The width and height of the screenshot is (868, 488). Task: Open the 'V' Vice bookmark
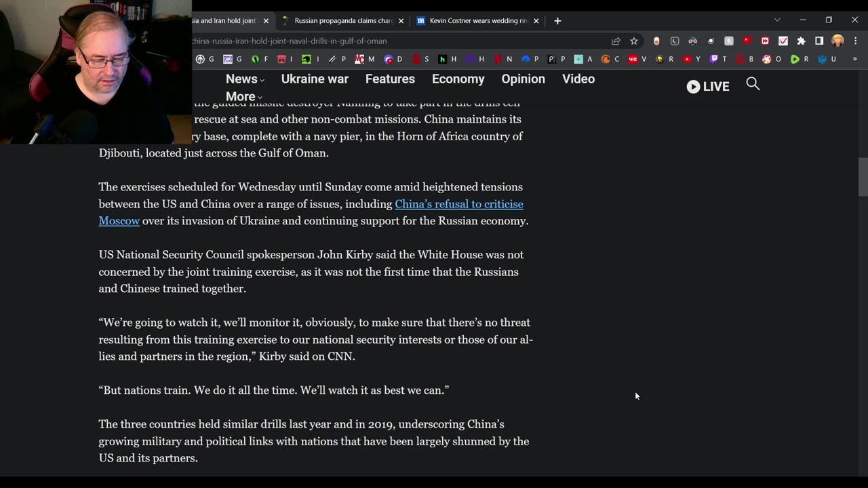[x=638, y=59]
